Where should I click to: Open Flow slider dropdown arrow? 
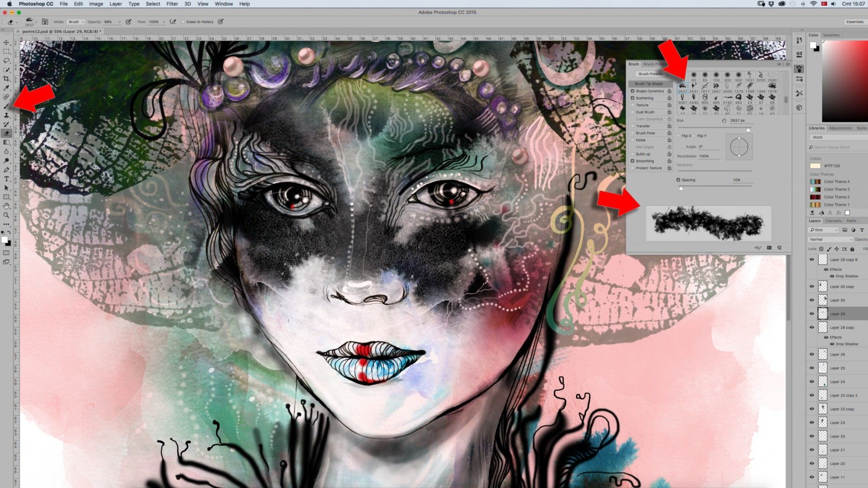pos(163,22)
